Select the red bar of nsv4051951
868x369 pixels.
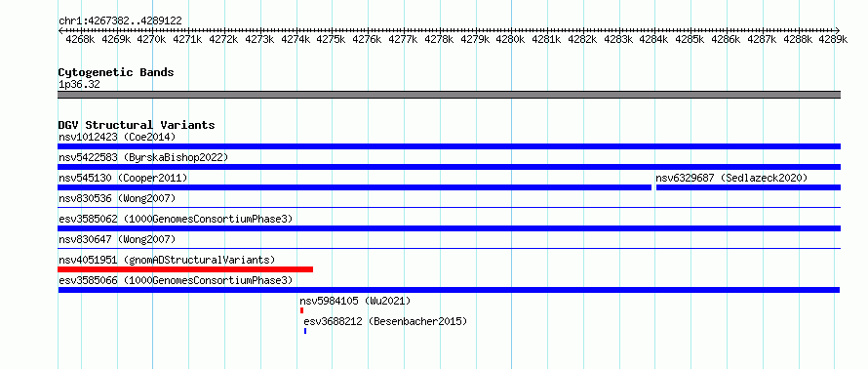click(x=185, y=269)
